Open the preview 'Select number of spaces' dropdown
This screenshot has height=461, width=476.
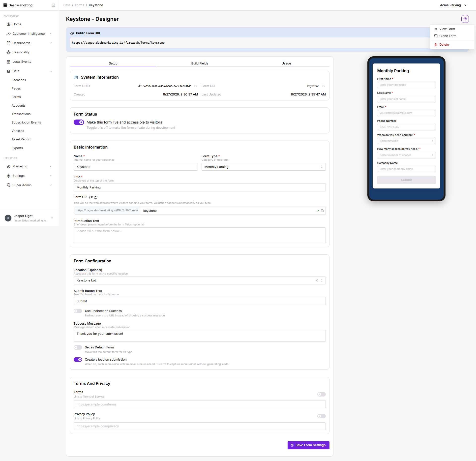[406, 155]
